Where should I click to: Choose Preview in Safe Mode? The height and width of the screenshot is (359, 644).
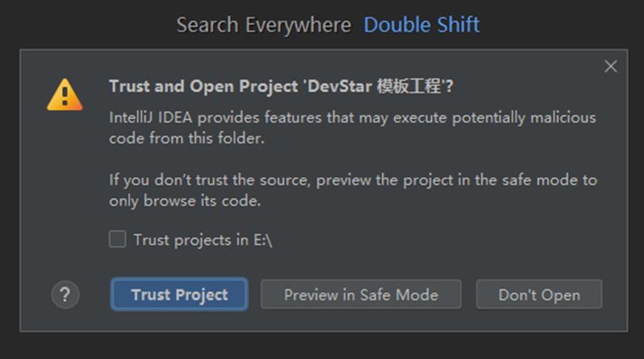coord(360,295)
